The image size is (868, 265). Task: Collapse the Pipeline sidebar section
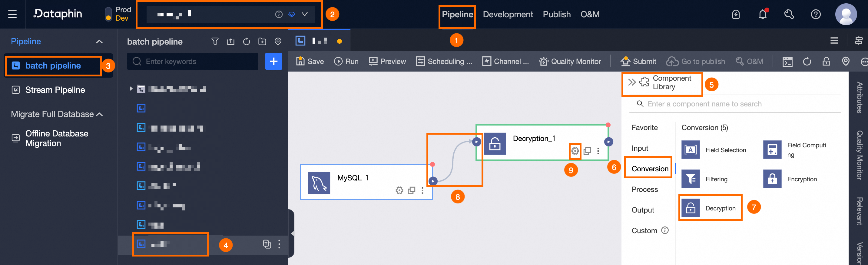pyautogui.click(x=99, y=42)
